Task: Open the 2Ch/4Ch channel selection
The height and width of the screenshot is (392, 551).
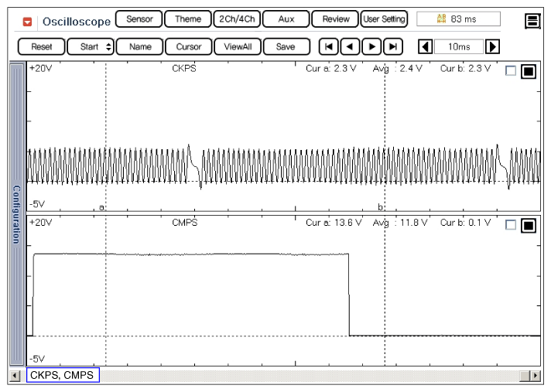Action: pyautogui.click(x=237, y=19)
